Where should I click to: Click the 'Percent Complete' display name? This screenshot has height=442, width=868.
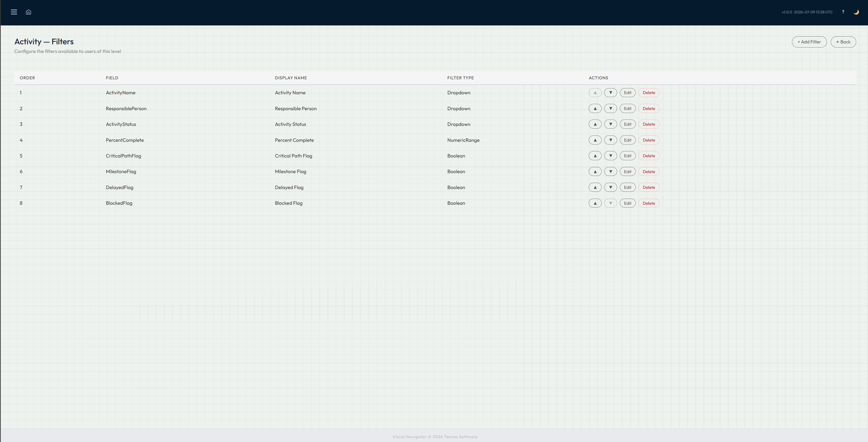pos(294,140)
